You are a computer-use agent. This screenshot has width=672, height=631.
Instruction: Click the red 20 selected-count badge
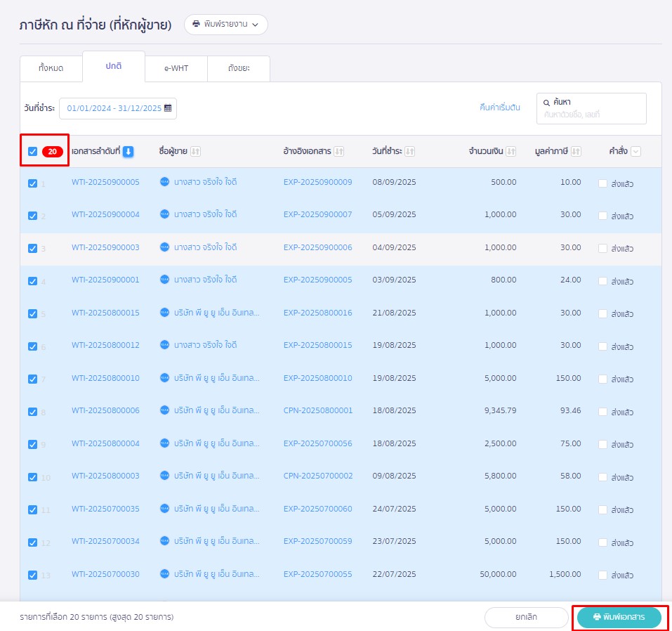tap(52, 151)
